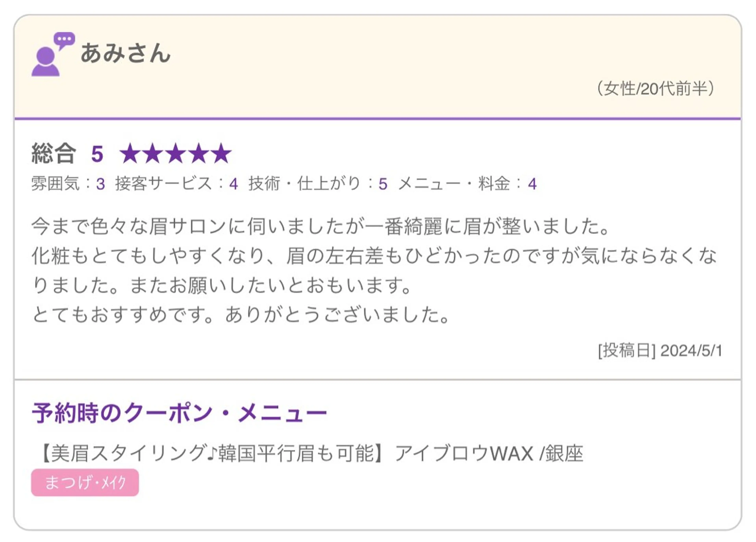Click the pink まつげ・メイク category tag

tap(85, 482)
